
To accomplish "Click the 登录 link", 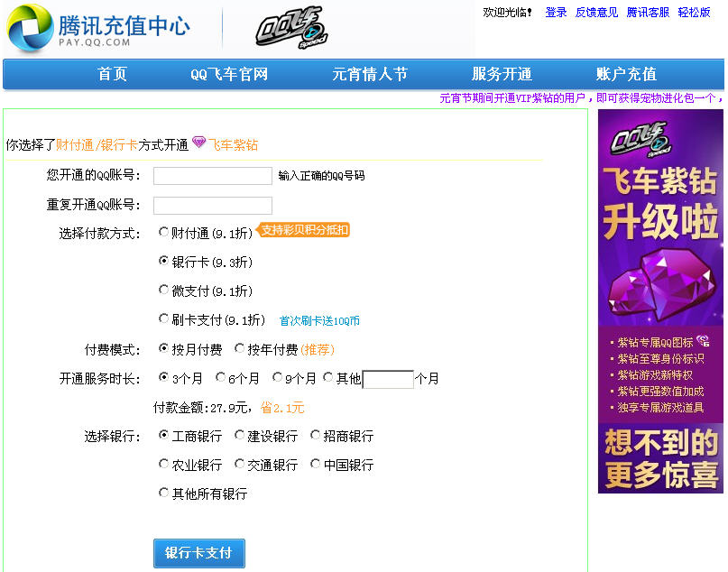I will coord(556,13).
